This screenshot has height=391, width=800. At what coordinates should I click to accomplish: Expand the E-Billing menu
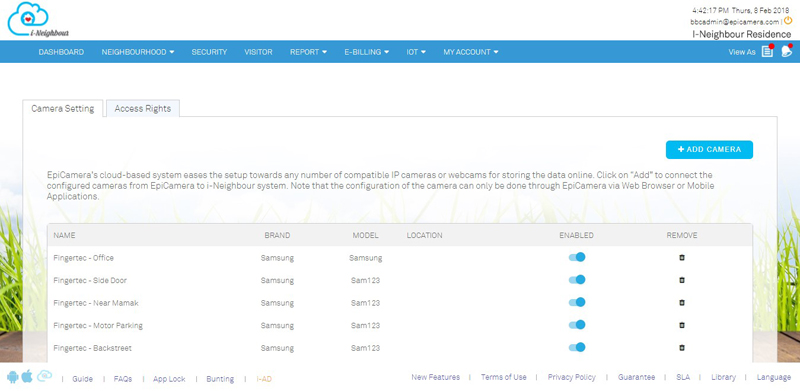[366, 52]
